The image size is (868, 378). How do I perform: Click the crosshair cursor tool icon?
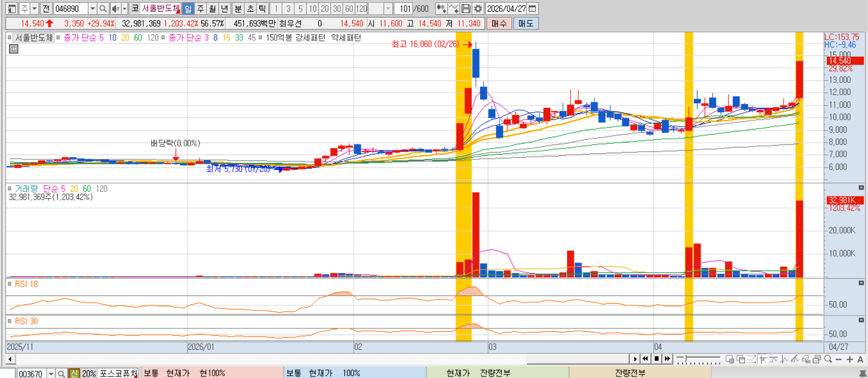[763, 359]
